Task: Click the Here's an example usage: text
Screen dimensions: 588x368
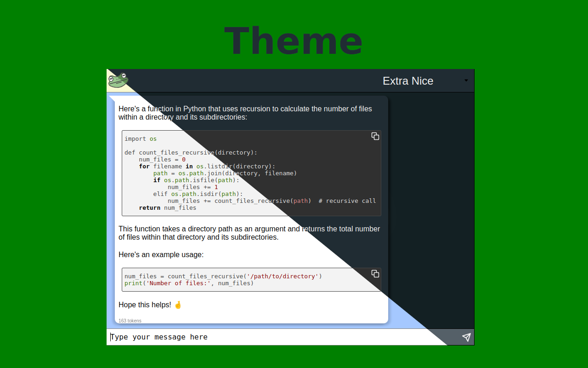Action: click(161, 254)
